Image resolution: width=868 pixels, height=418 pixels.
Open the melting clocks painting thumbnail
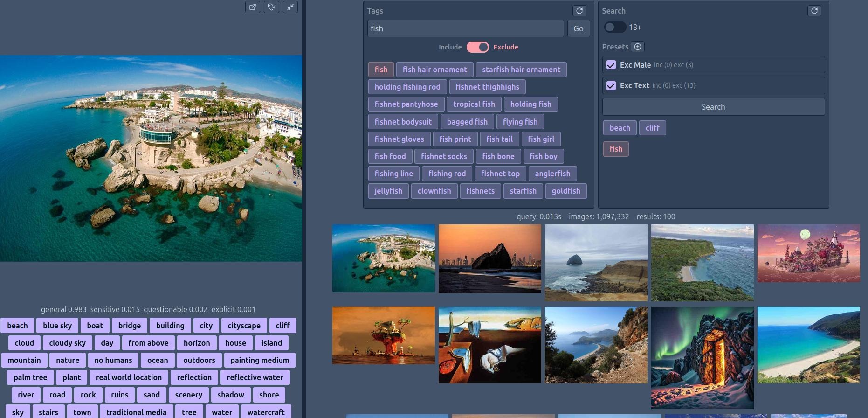pos(490,345)
